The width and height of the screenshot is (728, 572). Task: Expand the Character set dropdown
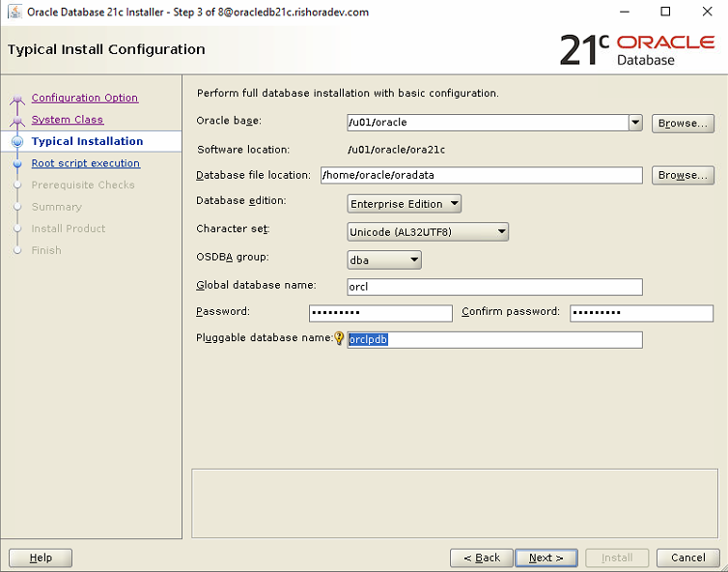click(x=428, y=231)
